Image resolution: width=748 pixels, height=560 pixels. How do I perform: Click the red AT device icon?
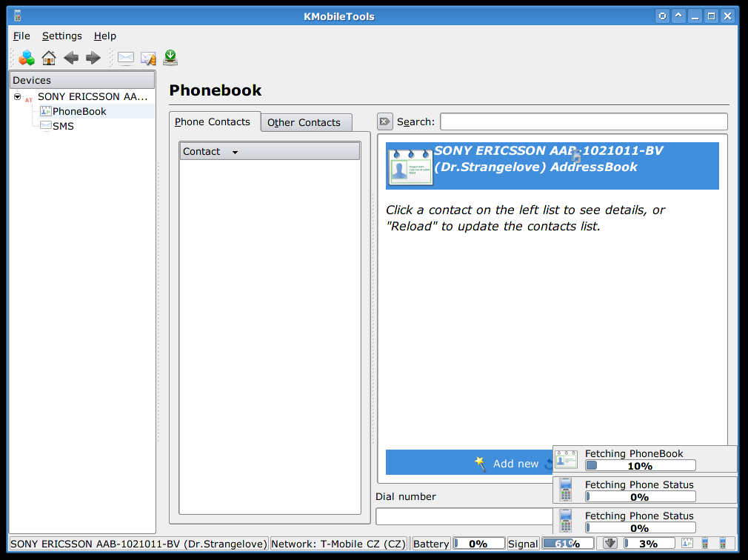[29, 99]
